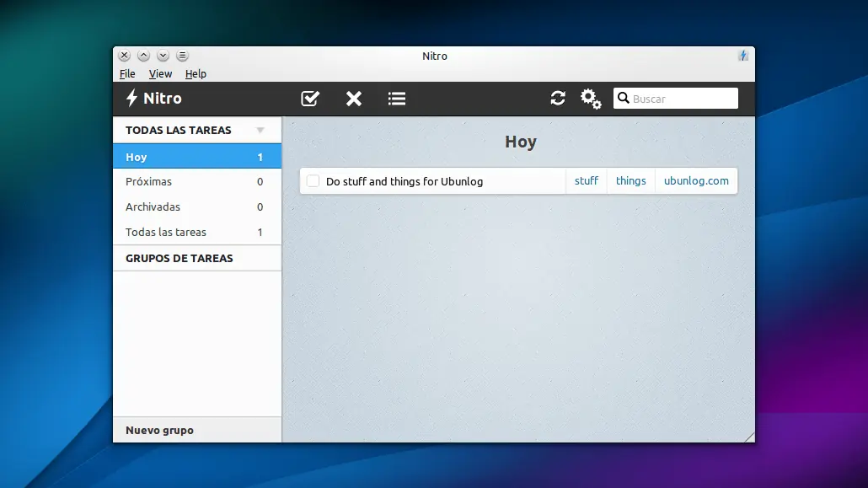The width and height of the screenshot is (868, 488).
Task: Select Todas las tareas list item
Action: tap(197, 232)
